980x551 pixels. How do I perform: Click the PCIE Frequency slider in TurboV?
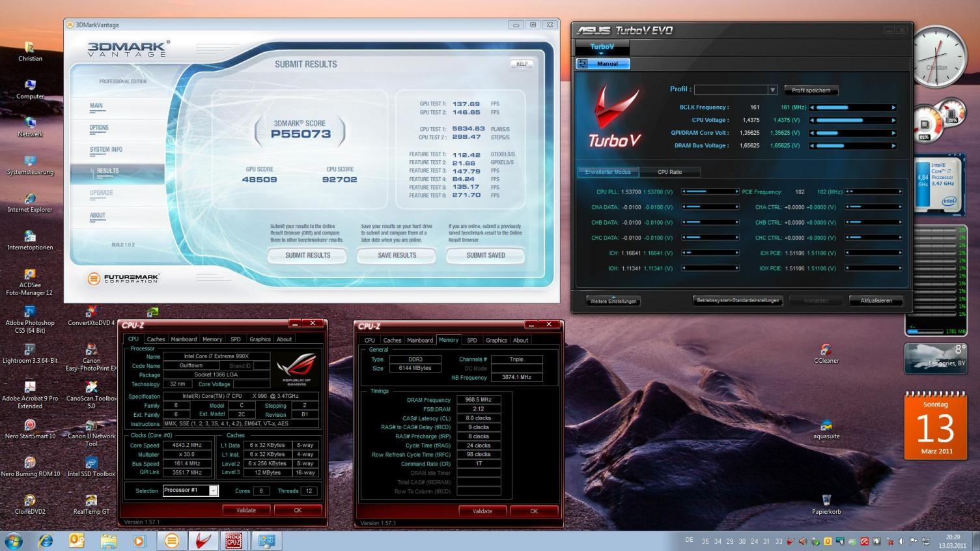tap(873, 192)
